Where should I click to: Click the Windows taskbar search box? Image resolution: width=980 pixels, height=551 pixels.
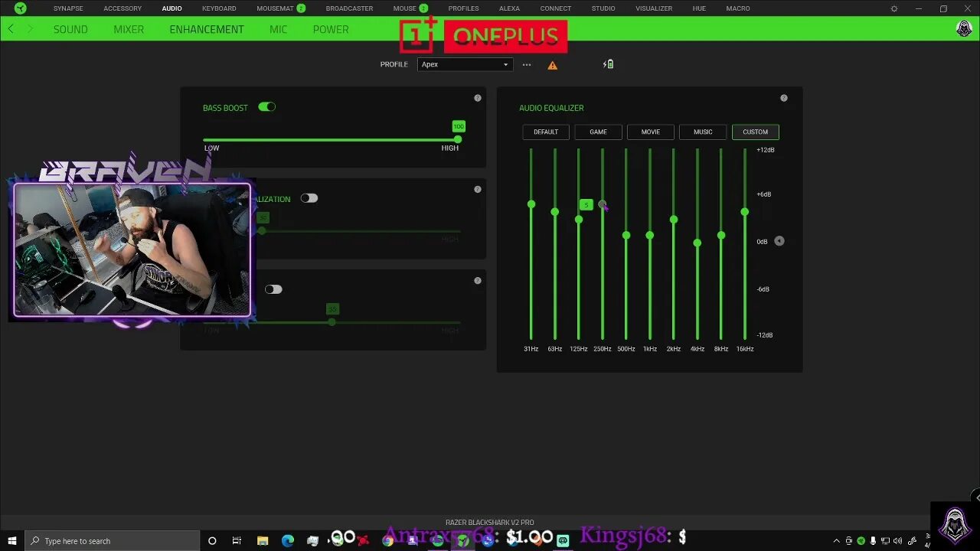[113, 541]
